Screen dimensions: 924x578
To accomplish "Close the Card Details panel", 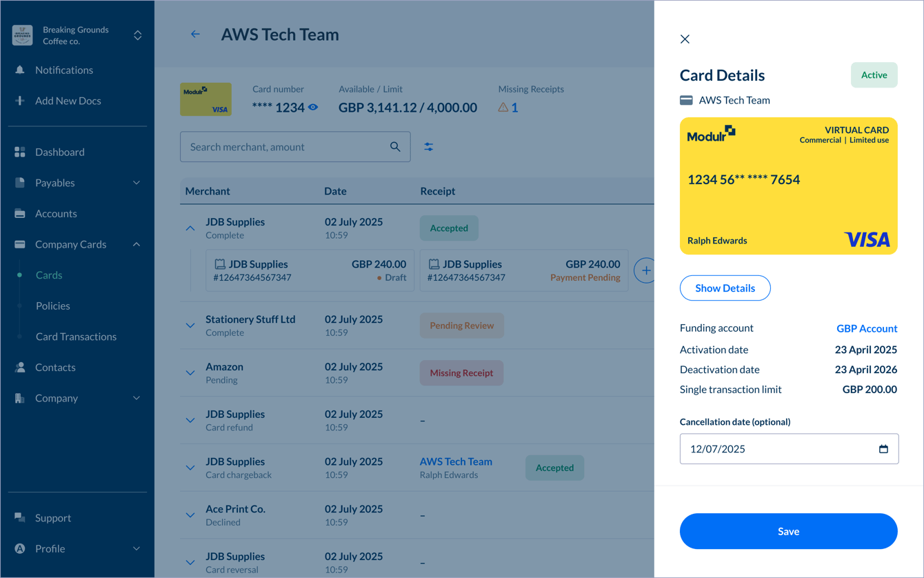I will (x=685, y=39).
